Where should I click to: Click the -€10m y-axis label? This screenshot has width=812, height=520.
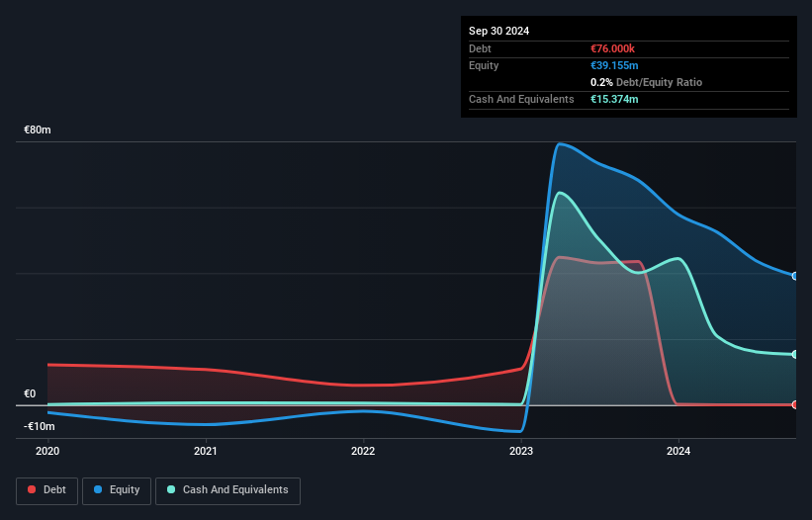(x=40, y=426)
